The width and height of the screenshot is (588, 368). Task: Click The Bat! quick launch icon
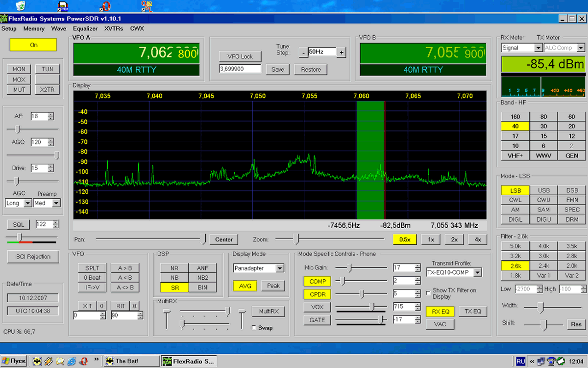coord(37,361)
